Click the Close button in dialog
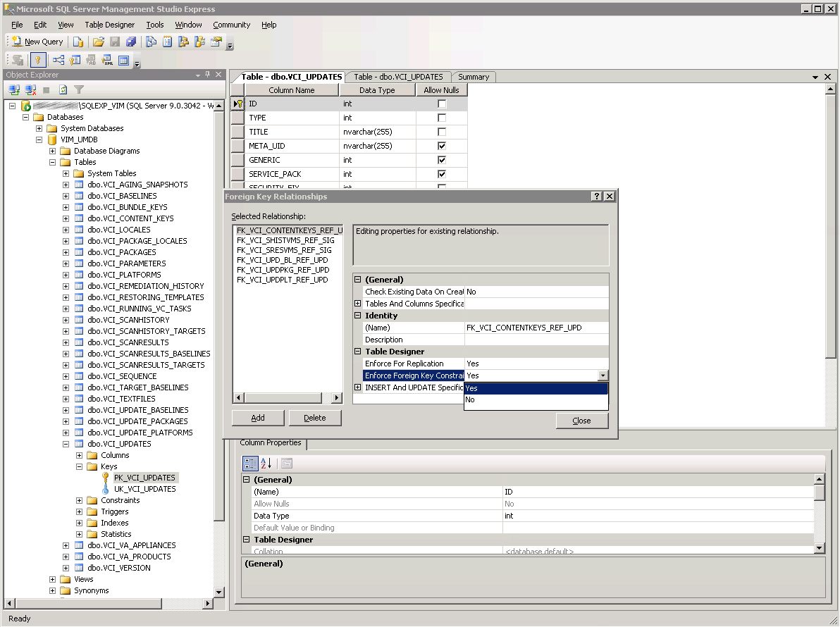This screenshot has width=840, height=627. 582,421
